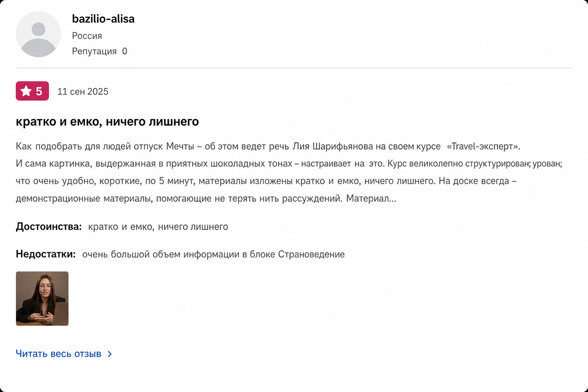Open the review title кратко и емко

click(x=107, y=121)
